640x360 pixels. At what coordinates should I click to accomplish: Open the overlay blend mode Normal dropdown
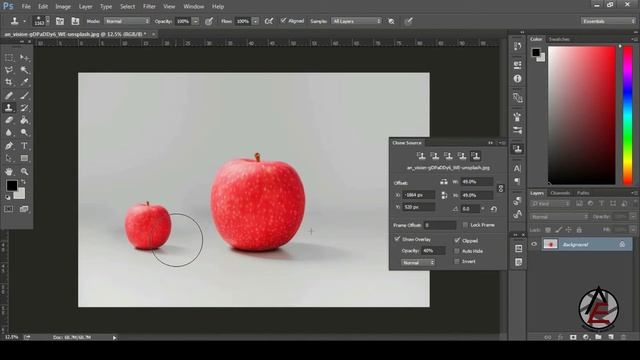[418, 263]
